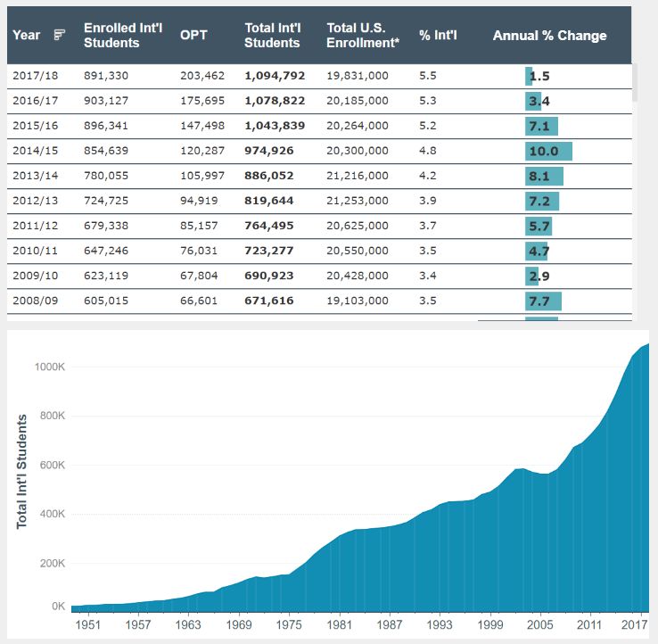This screenshot has height=644, width=658.
Task: Click the annual change bar showing 7.7
Action: point(543,301)
